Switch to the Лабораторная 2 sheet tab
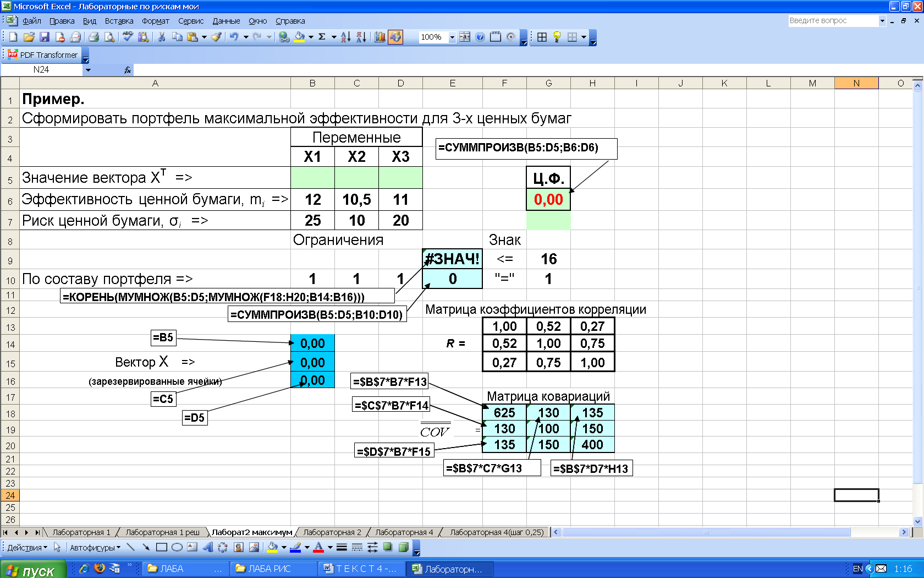The width and height of the screenshot is (924, 578). pyautogui.click(x=332, y=532)
